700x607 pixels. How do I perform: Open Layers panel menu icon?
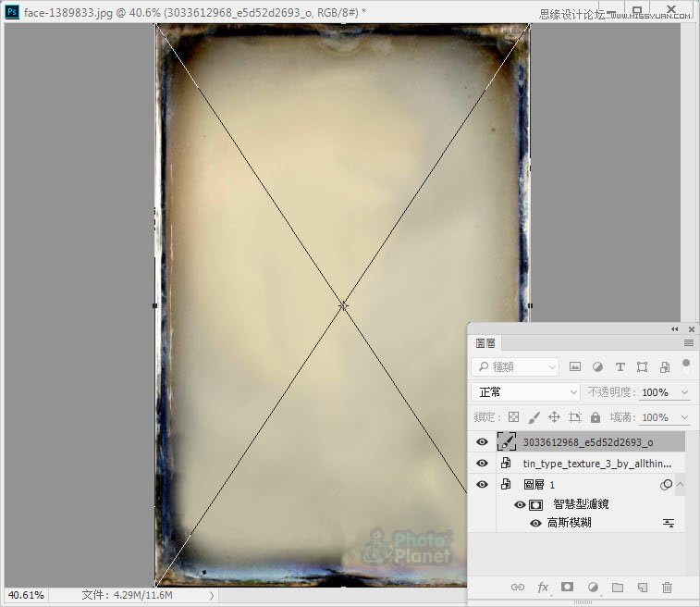[x=689, y=342]
